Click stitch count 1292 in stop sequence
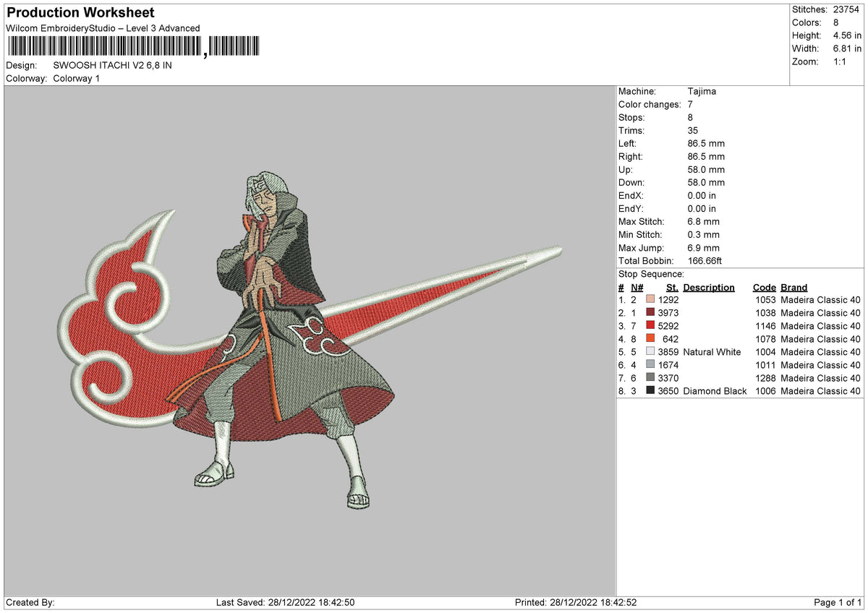Viewport: 868px width, 613px height. (668, 300)
